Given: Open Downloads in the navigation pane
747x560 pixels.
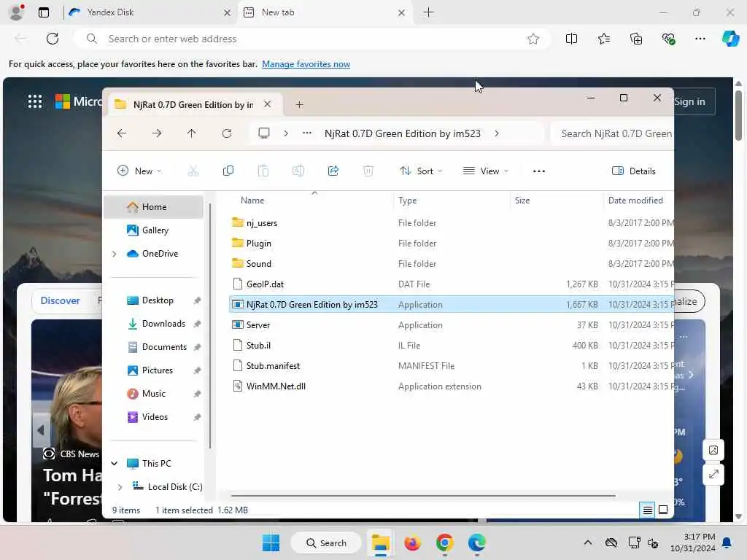Looking at the screenshot, I should point(163,324).
